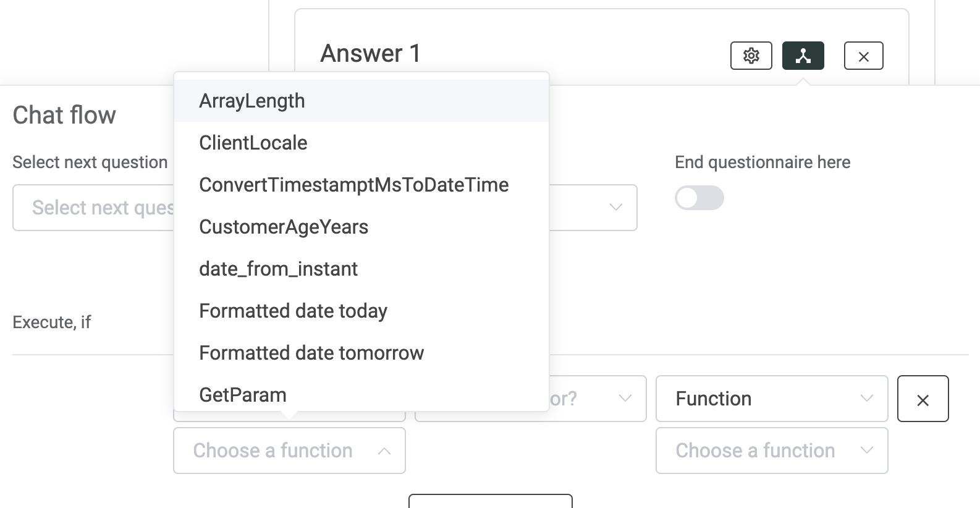Pick date_from_instant in the function list
980x508 pixels.
point(278,268)
